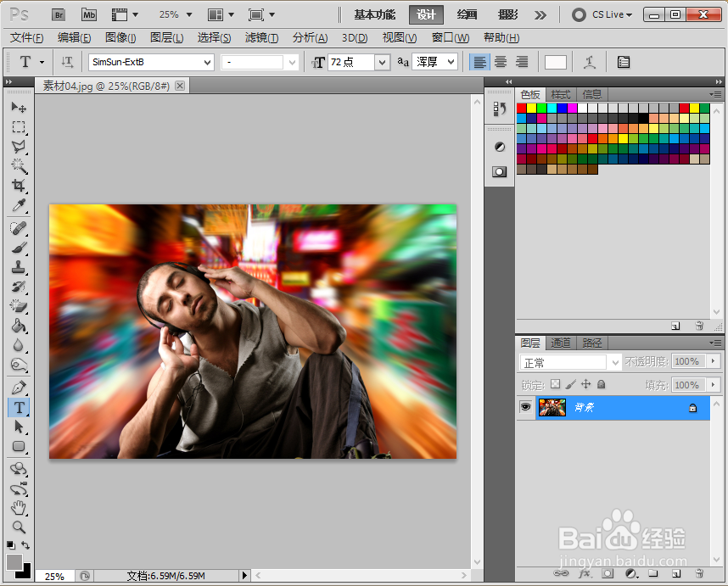
Task: Select the 3D Rotate tool
Action: click(19, 469)
